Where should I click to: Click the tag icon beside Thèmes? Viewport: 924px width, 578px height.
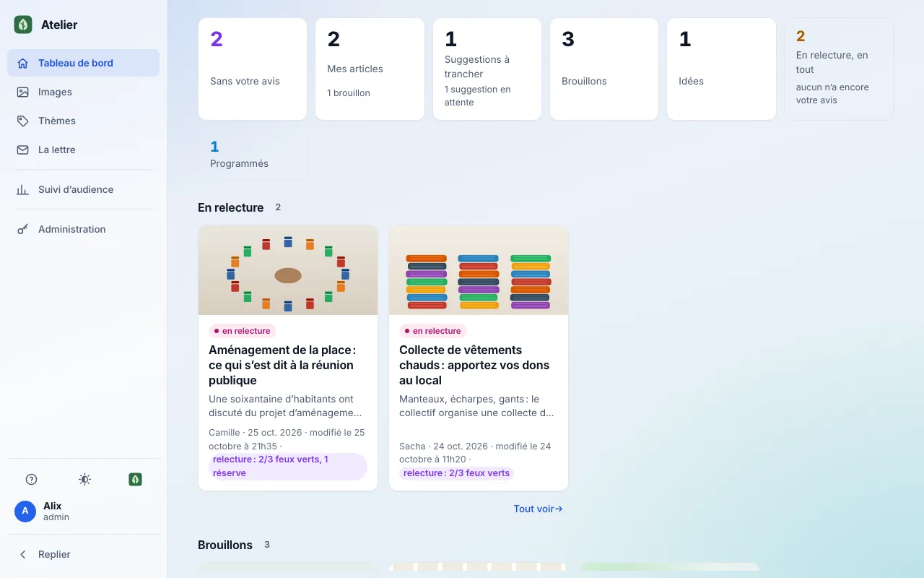coord(23,121)
